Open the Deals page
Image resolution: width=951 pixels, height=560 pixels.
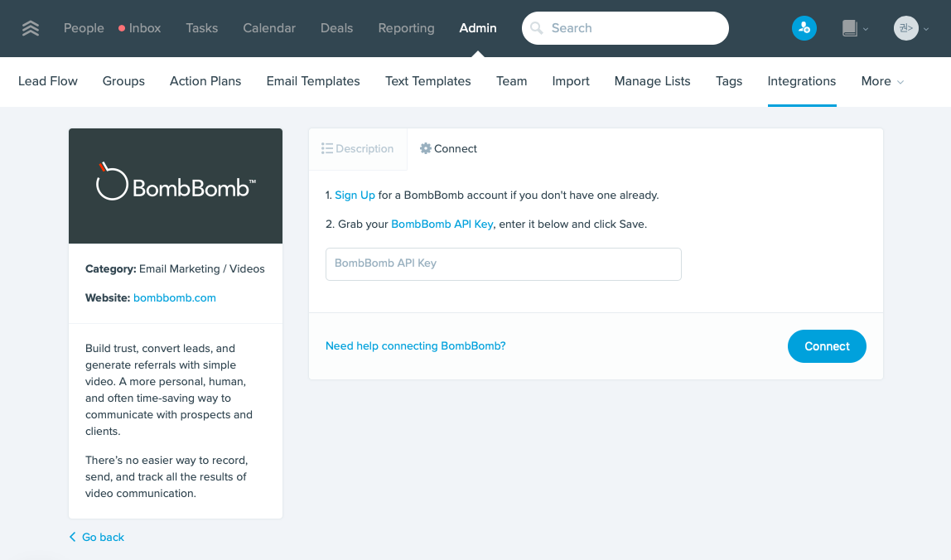336,28
